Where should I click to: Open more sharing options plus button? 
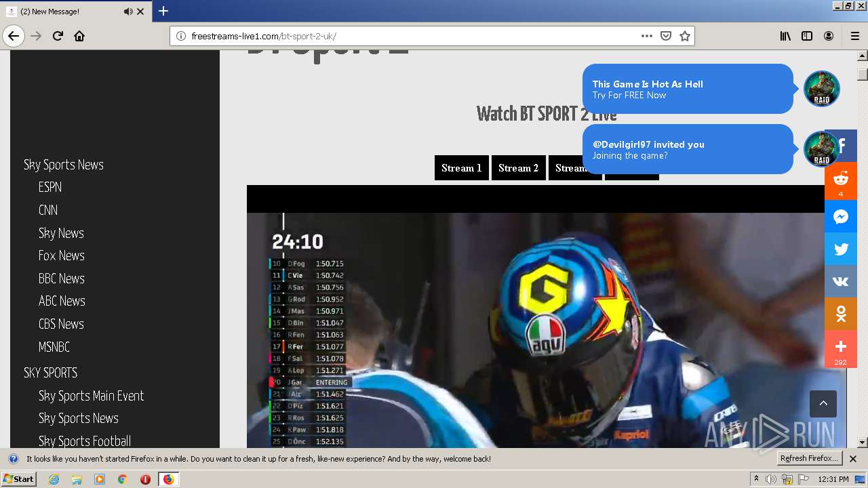coord(841,349)
